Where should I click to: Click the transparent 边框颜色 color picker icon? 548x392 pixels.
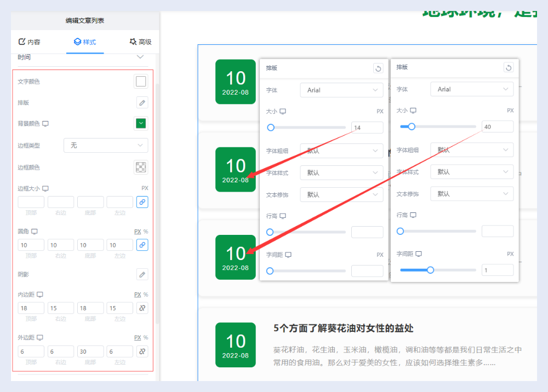[141, 168]
